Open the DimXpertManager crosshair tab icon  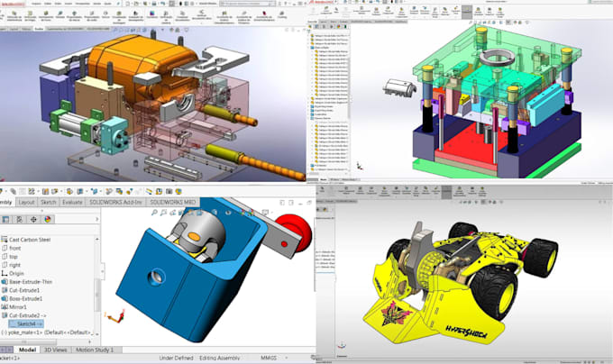[33, 220]
